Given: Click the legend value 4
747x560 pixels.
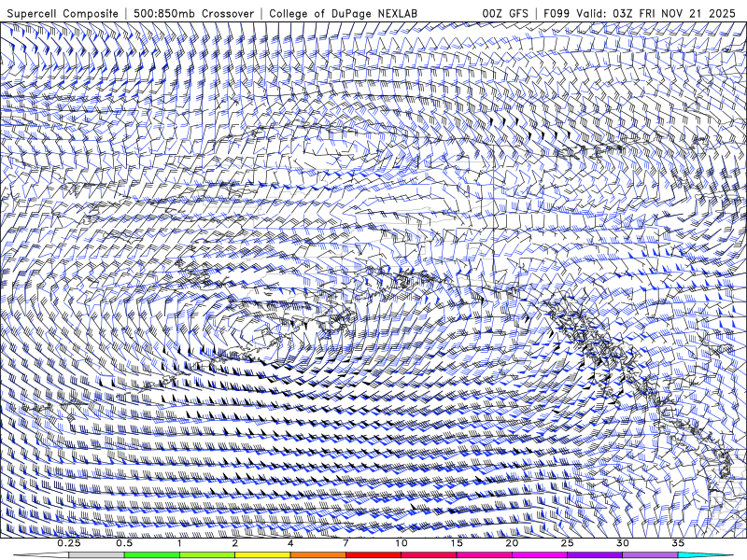Looking at the screenshot, I should point(290,543).
